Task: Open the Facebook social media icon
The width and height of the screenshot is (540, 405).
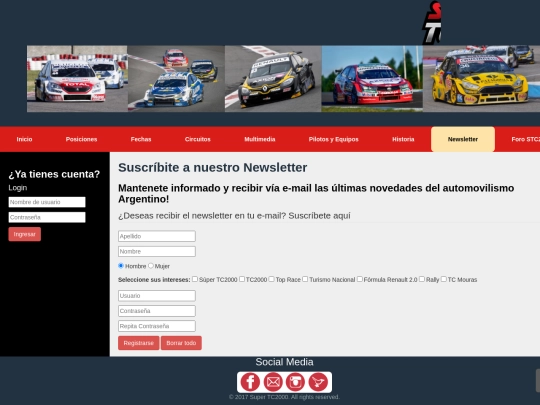Action: pyautogui.click(x=250, y=382)
